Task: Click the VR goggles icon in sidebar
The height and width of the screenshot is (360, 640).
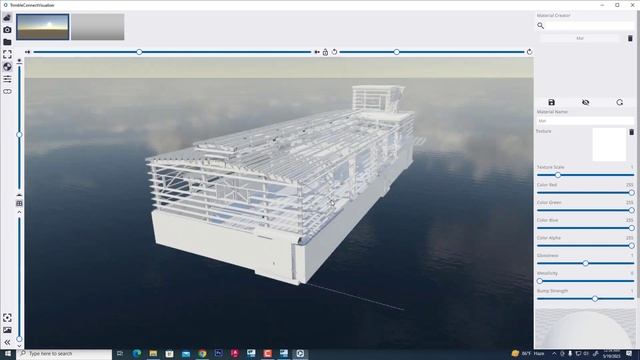Action: pyautogui.click(x=7, y=91)
